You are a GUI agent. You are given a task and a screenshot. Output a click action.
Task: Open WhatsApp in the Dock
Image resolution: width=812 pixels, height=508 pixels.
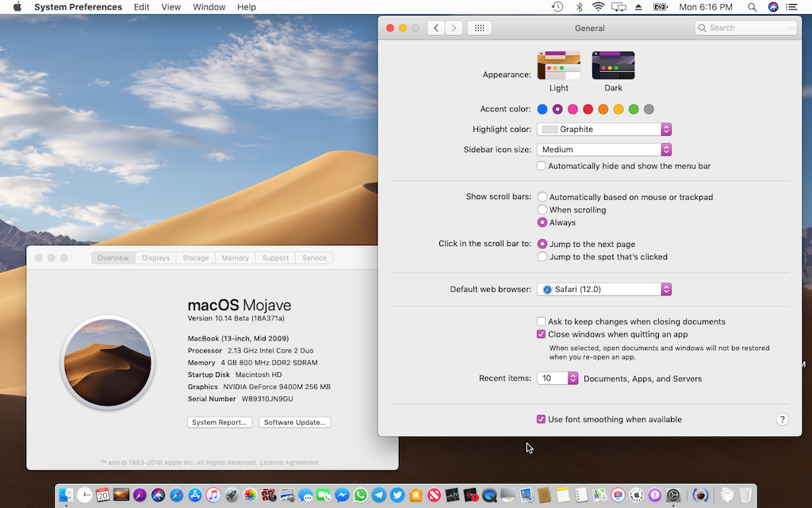361,495
